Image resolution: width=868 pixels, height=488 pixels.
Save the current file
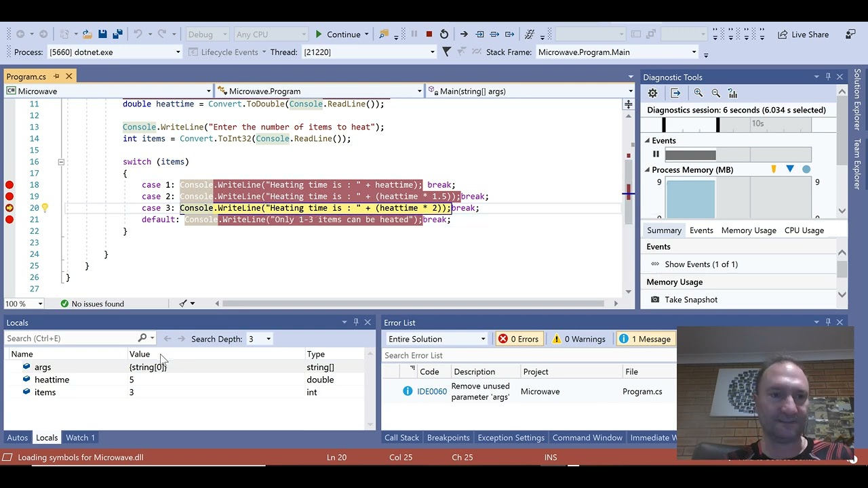pyautogui.click(x=102, y=35)
